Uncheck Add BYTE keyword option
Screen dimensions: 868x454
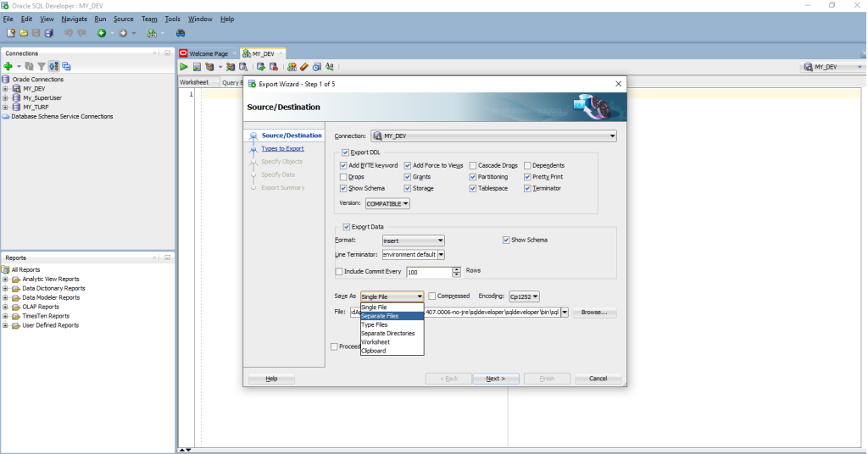click(343, 165)
